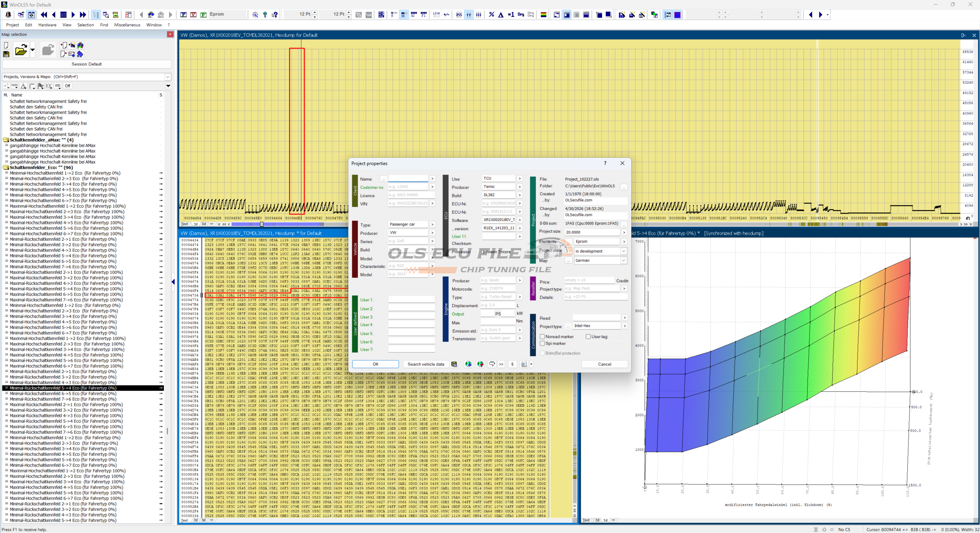Click the context help pointer icon
The width and height of the screenshot is (980, 533).
click(275, 15)
